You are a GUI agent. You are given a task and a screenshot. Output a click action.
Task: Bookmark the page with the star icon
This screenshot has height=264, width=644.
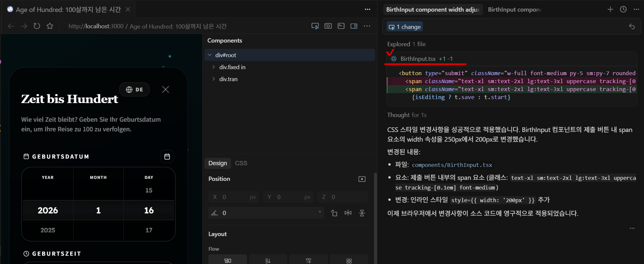click(50, 26)
